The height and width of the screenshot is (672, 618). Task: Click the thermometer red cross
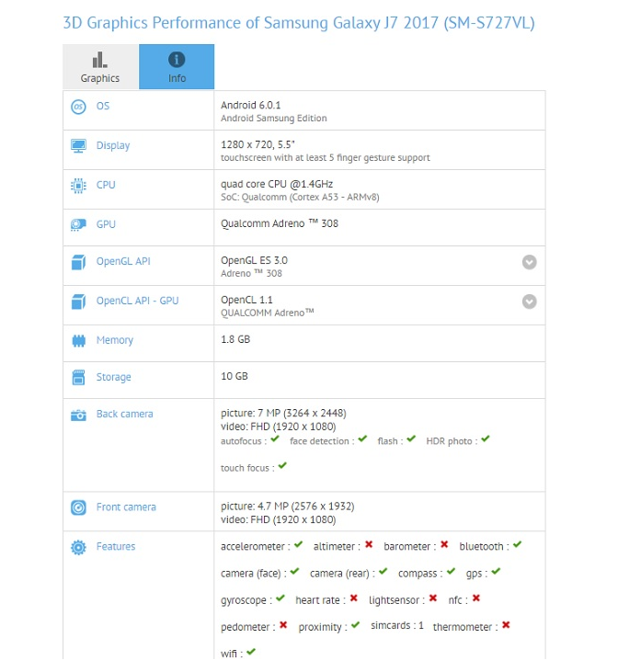506,625
